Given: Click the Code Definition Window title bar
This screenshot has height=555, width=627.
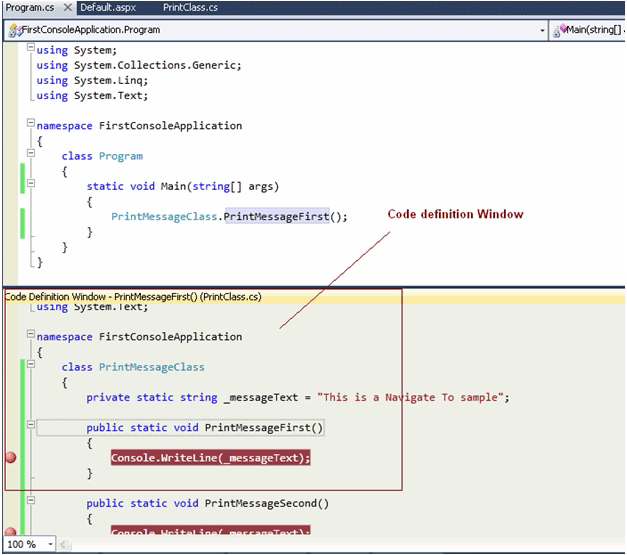Looking at the screenshot, I should (x=314, y=297).
